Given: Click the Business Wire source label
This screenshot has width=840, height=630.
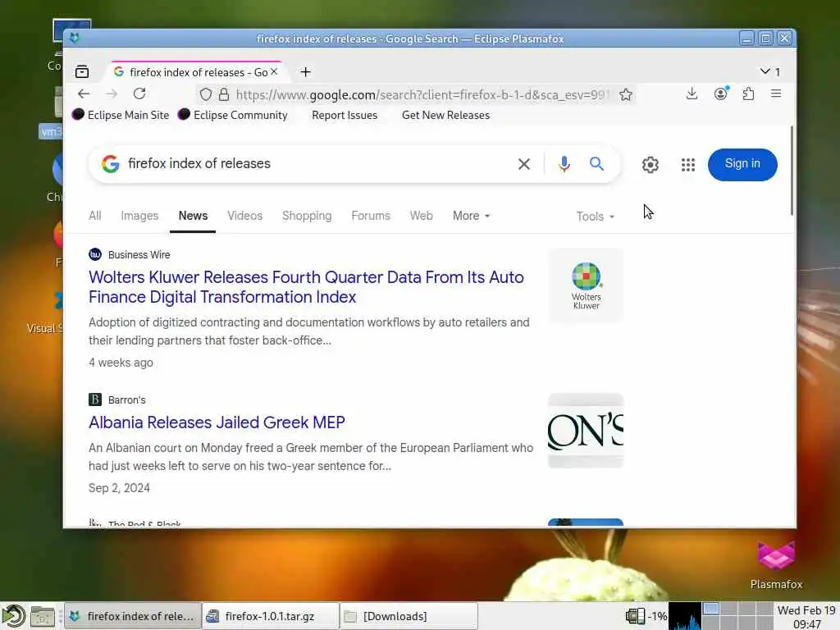Looking at the screenshot, I should pyautogui.click(x=139, y=255).
